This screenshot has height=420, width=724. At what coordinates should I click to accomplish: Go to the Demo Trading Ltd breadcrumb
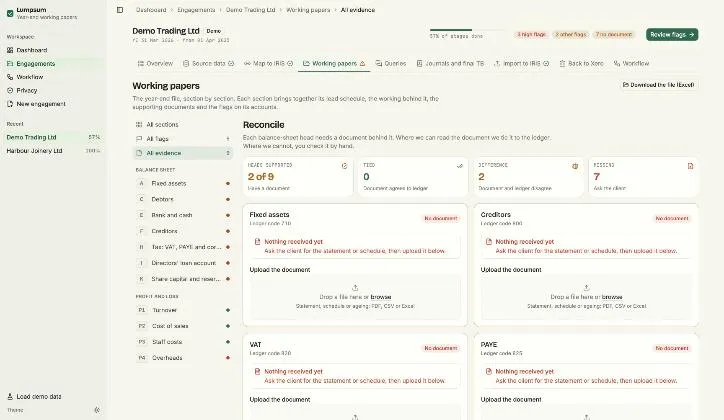point(250,10)
